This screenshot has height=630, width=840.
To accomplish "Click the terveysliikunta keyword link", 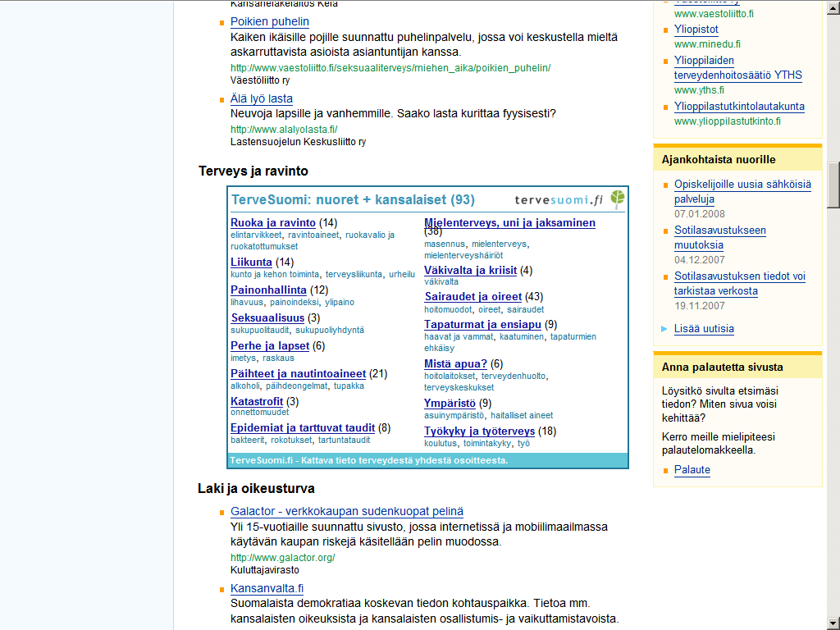I will pyautogui.click(x=354, y=274).
